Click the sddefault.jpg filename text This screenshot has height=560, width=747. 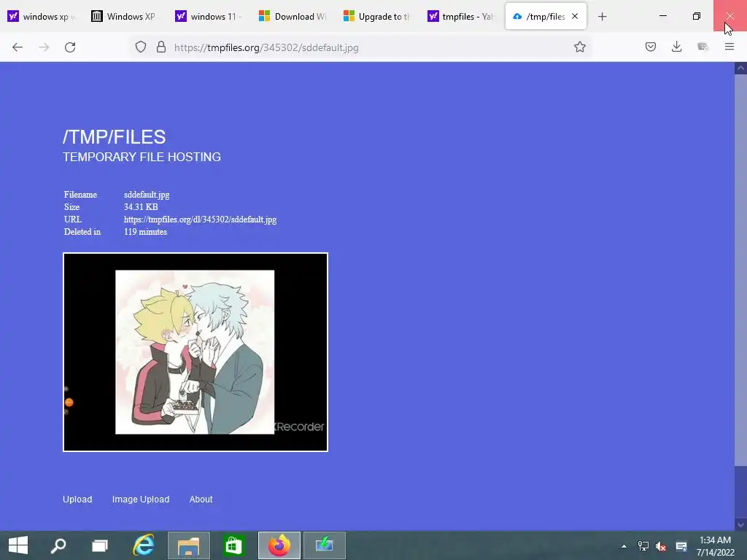147,195
